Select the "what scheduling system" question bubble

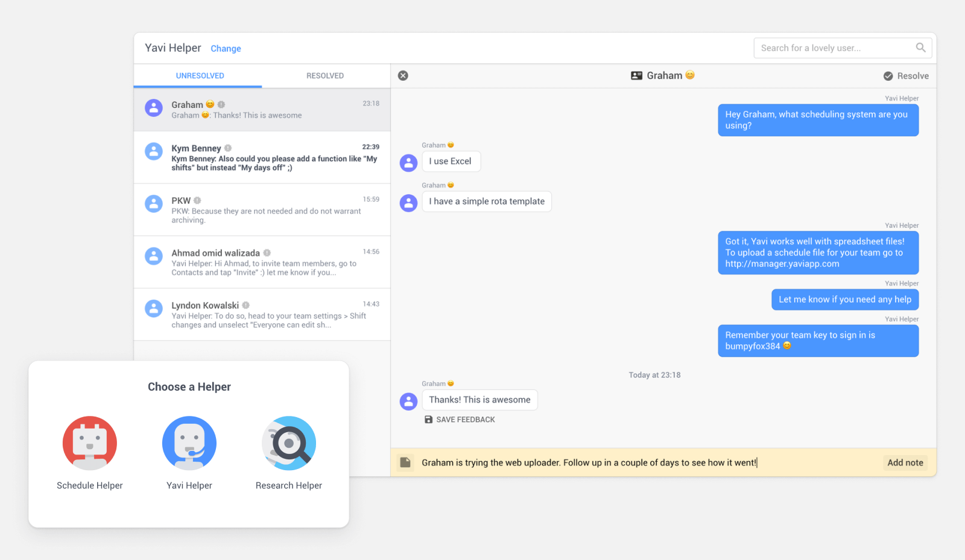coord(818,120)
